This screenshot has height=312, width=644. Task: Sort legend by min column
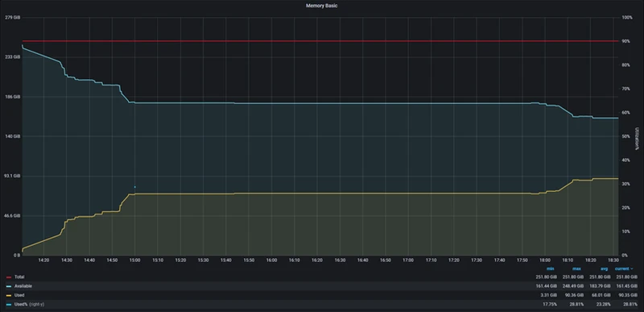[551, 268]
